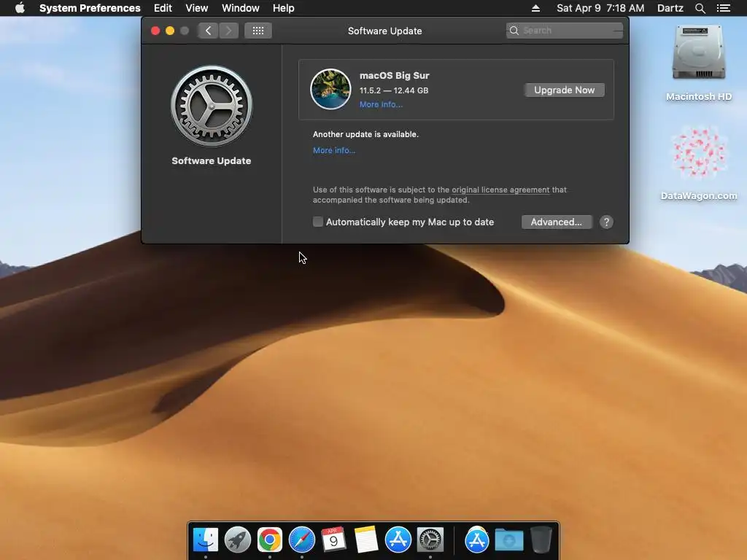Show all preferences grid button

[258, 31]
